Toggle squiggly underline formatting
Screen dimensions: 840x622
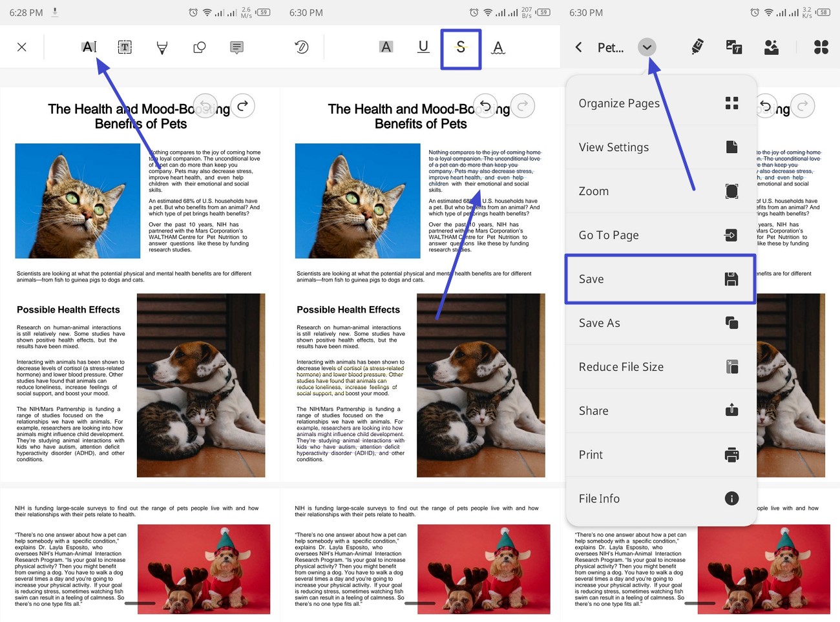coord(497,47)
